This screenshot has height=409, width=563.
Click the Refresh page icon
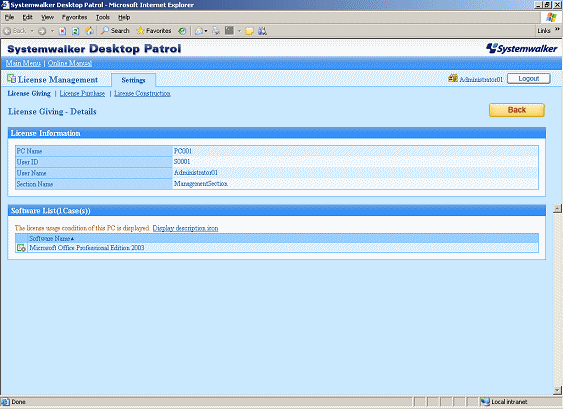click(75, 31)
